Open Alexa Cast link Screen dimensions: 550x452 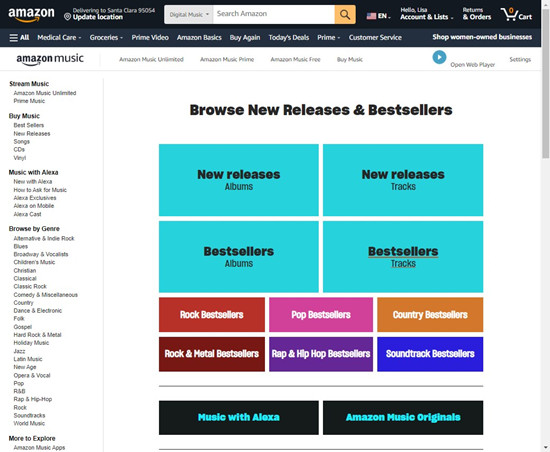(27, 214)
